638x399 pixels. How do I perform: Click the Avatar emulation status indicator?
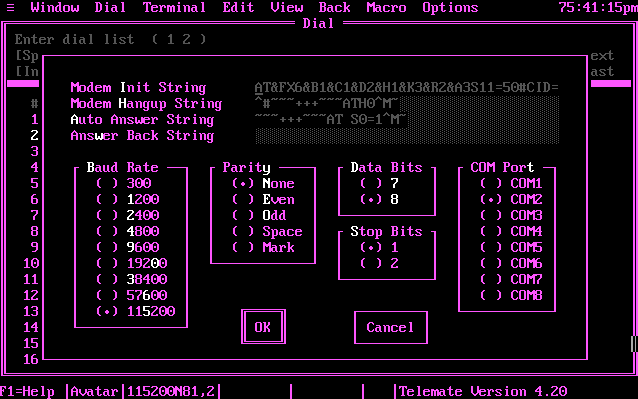[94, 391]
